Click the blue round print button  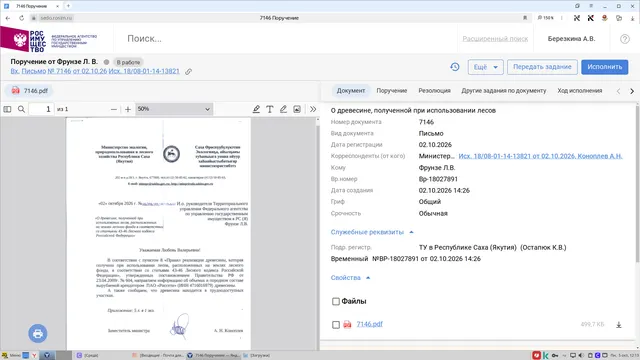click(38, 333)
